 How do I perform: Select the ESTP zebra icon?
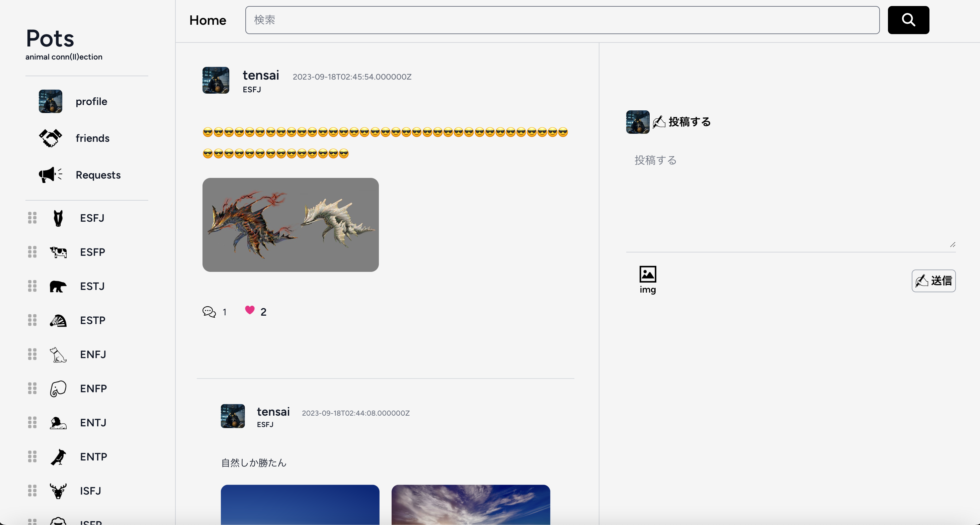click(58, 320)
